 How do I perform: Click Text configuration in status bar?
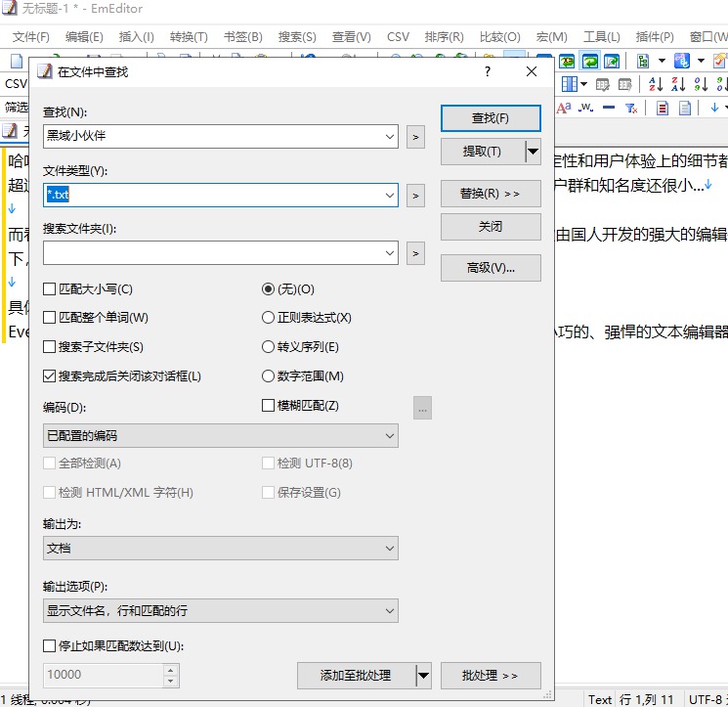pos(600,699)
